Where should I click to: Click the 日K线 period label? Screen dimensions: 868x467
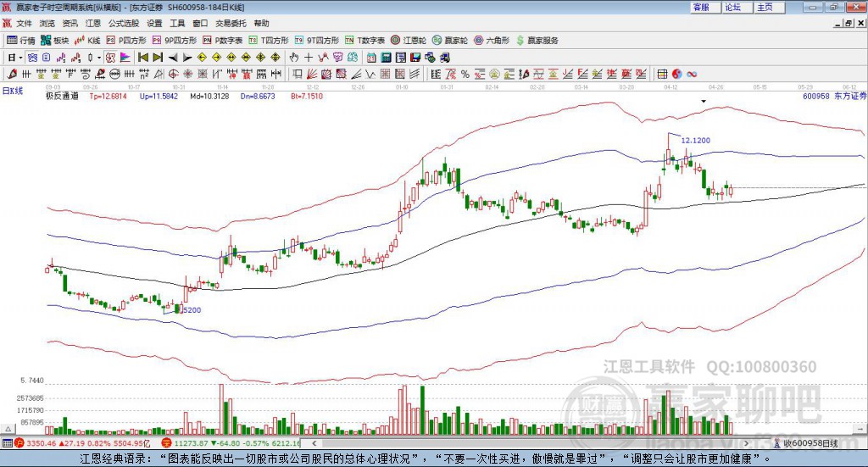click(13, 91)
